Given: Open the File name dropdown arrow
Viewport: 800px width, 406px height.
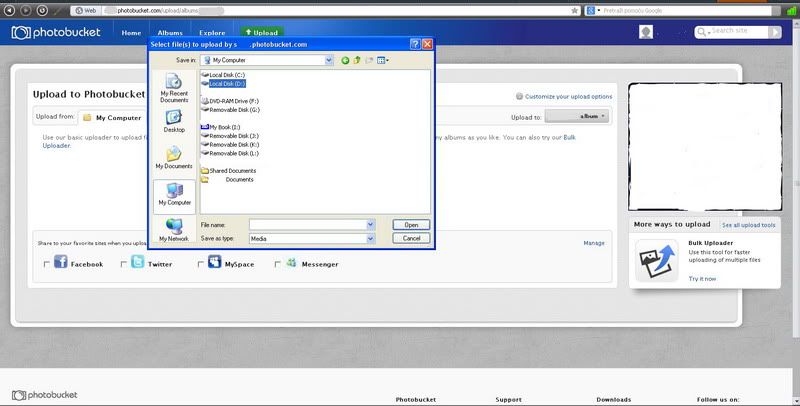Looking at the screenshot, I should 371,224.
